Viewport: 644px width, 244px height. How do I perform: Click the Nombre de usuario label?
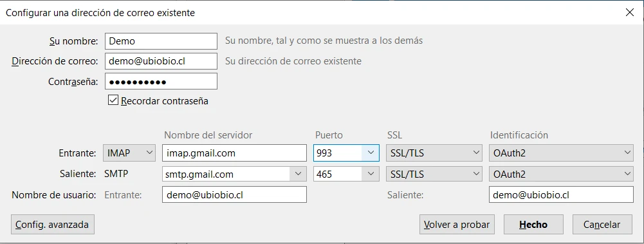54,195
